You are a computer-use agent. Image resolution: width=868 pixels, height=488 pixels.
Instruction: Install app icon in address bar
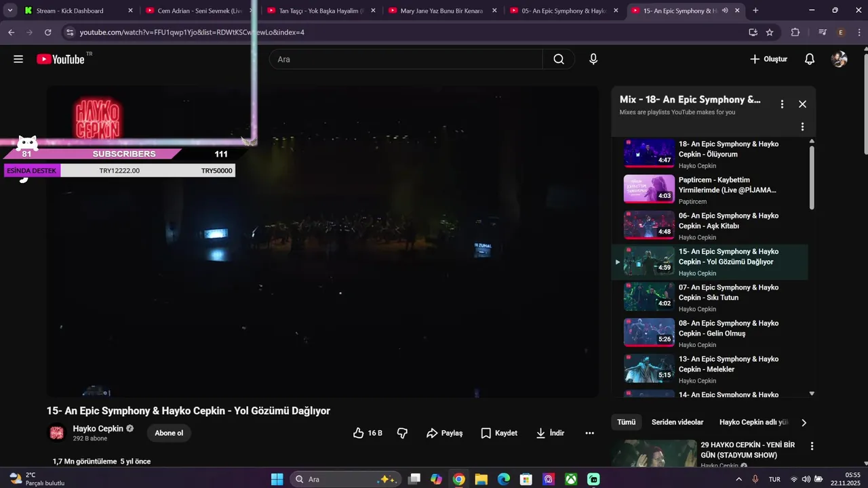pyautogui.click(x=753, y=32)
